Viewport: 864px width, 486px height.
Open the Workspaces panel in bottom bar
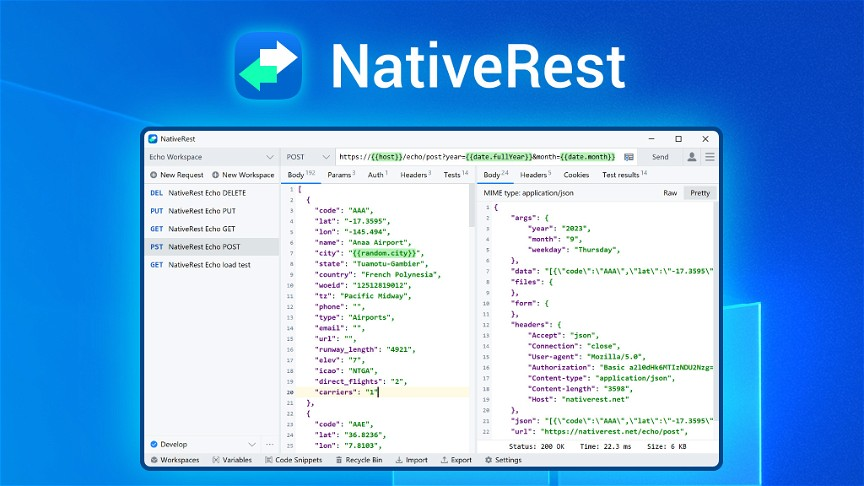174,460
